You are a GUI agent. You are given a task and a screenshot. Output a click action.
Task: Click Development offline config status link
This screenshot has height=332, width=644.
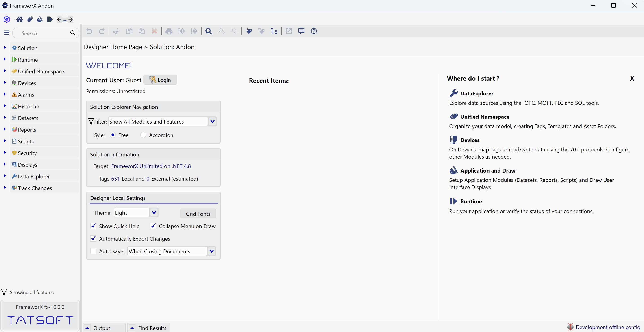point(608,327)
